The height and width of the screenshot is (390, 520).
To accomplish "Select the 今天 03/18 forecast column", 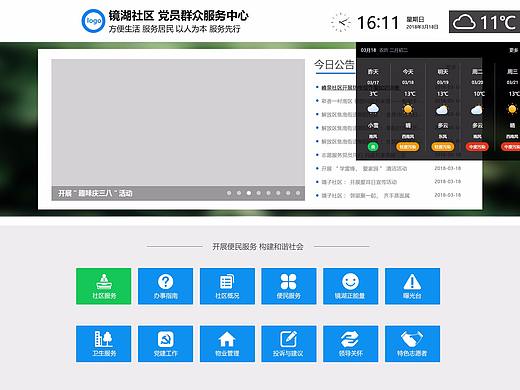I will coord(408,110).
